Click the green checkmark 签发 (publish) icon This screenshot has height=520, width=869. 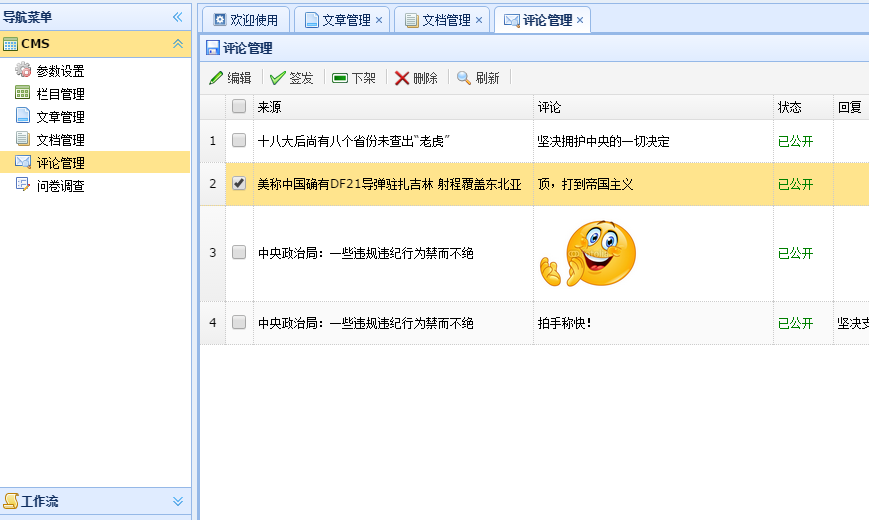point(278,78)
